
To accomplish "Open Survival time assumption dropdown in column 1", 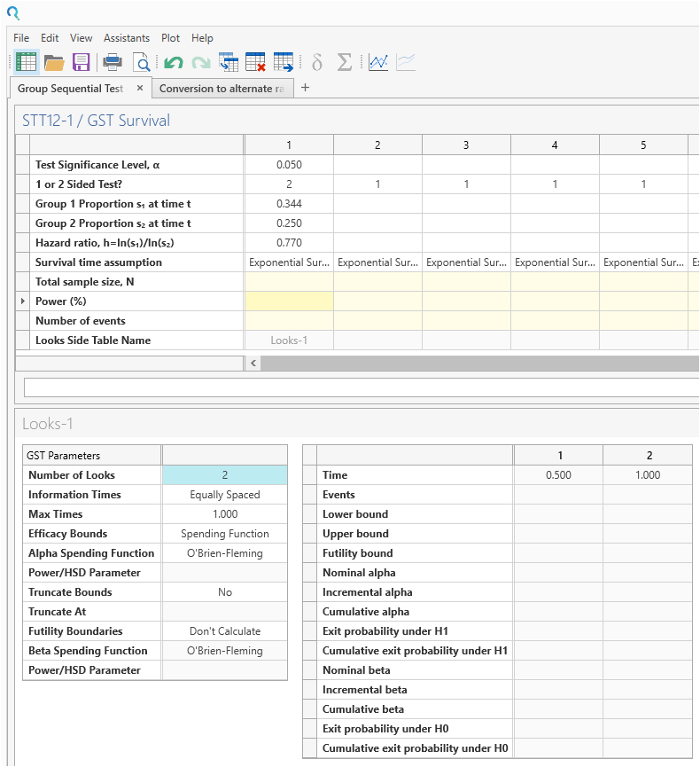I will coord(289,262).
